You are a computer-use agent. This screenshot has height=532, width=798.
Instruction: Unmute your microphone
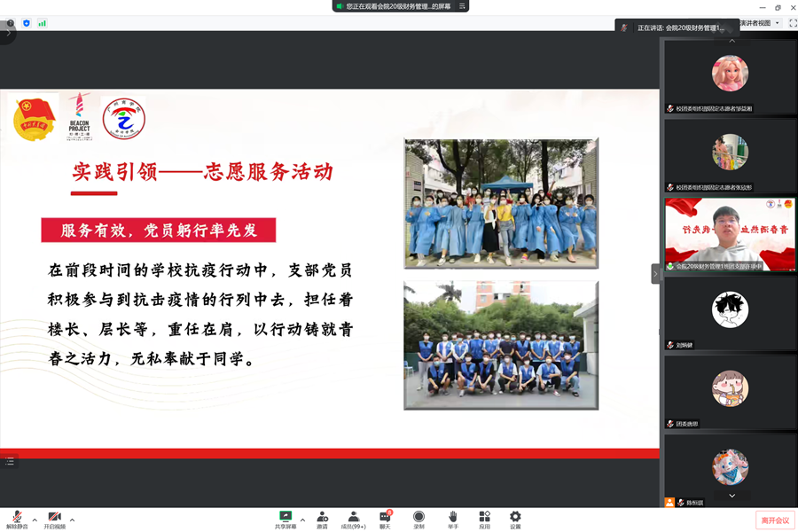click(x=18, y=517)
